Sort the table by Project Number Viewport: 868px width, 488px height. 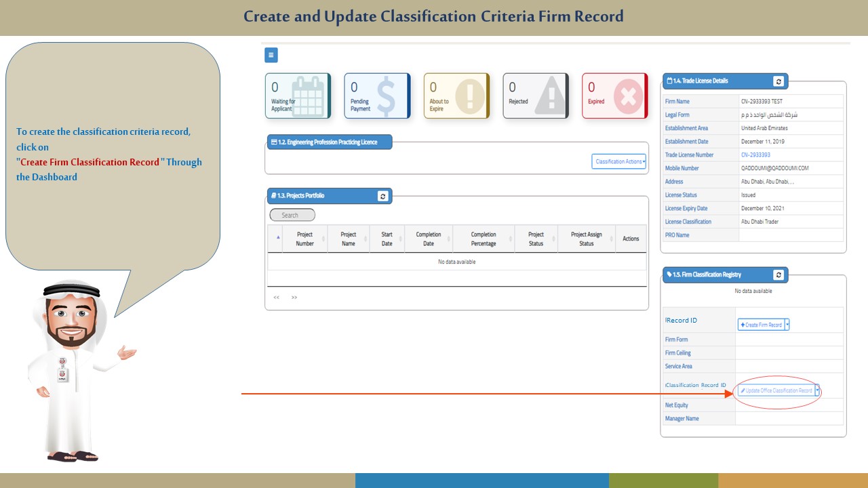(304, 239)
